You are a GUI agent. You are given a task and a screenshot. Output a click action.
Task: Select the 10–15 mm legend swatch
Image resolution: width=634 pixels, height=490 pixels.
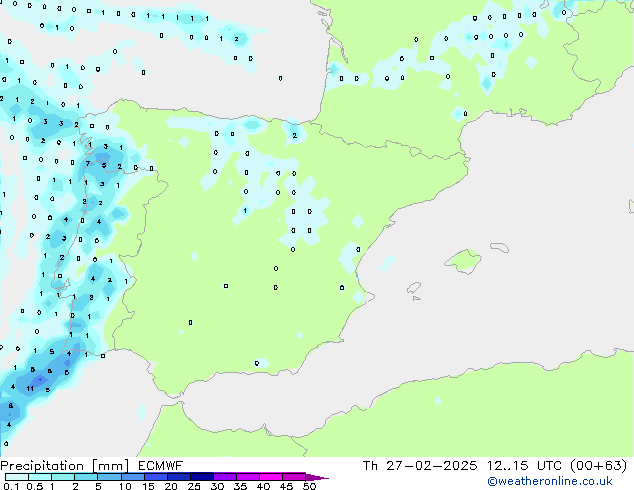132,477
